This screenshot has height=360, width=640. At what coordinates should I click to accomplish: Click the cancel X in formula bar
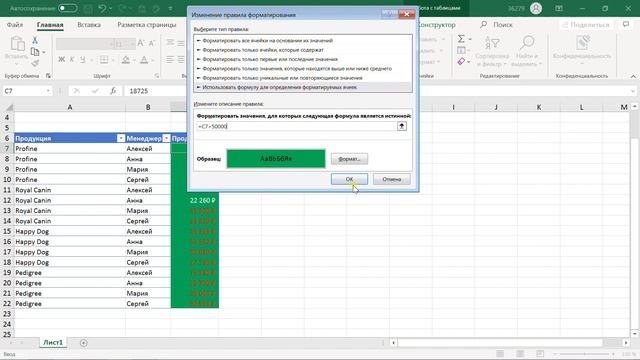coord(77,91)
